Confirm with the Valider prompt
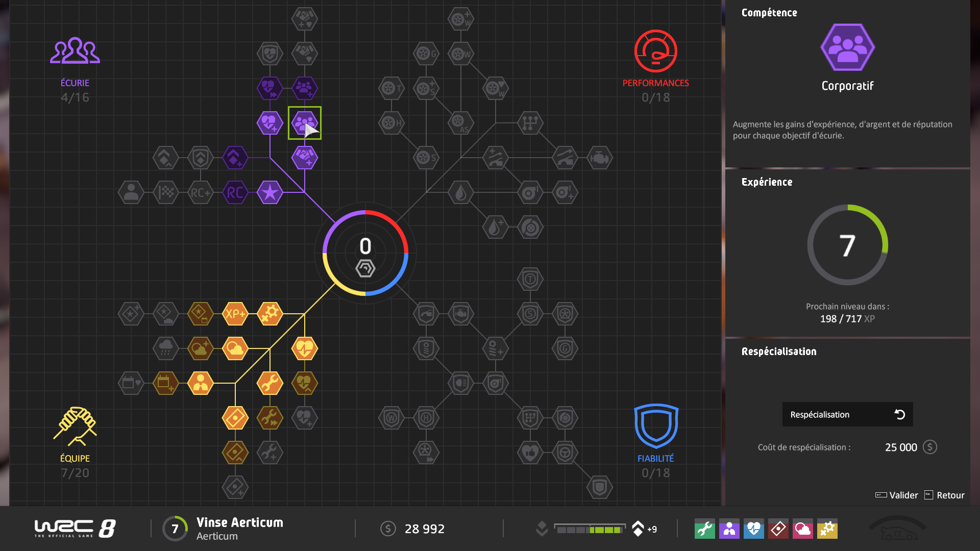This screenshot has height=551, width=980. coord(896,495)
